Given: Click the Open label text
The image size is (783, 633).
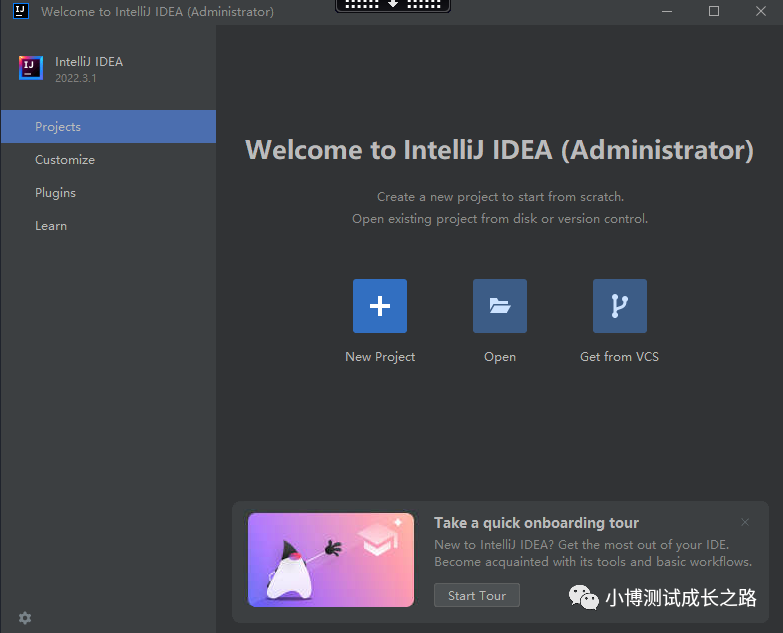Looking at the screenshot, I should point(500,357).
